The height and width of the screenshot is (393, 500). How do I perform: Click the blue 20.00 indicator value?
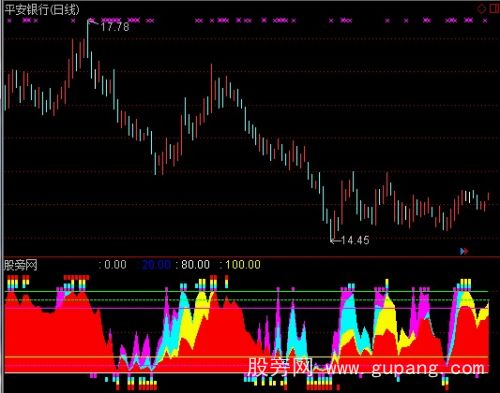156,265
